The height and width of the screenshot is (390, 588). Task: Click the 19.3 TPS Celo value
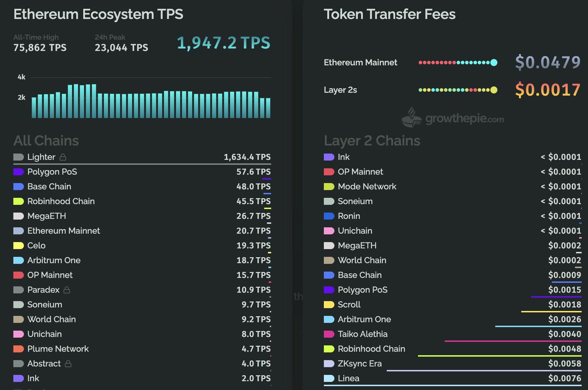(x=253, y=245)
